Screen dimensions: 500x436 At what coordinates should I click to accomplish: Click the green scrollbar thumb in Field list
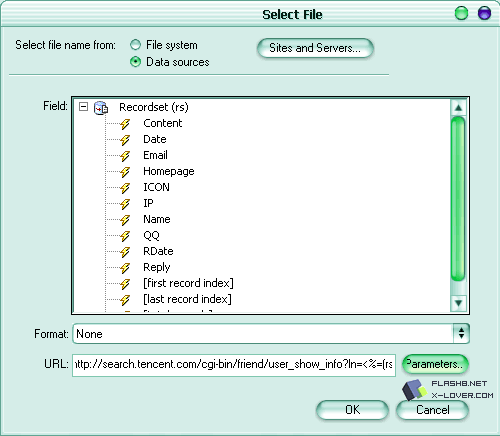[x=458, y=199]
